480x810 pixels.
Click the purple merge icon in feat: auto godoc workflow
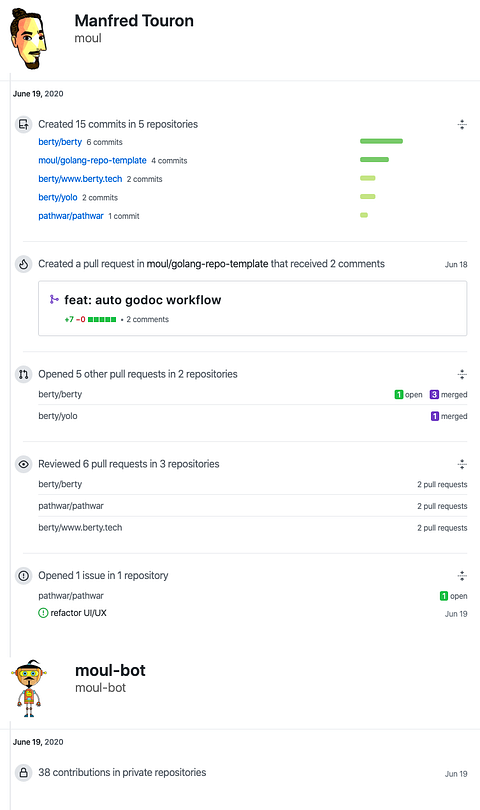tap(54, 299)
